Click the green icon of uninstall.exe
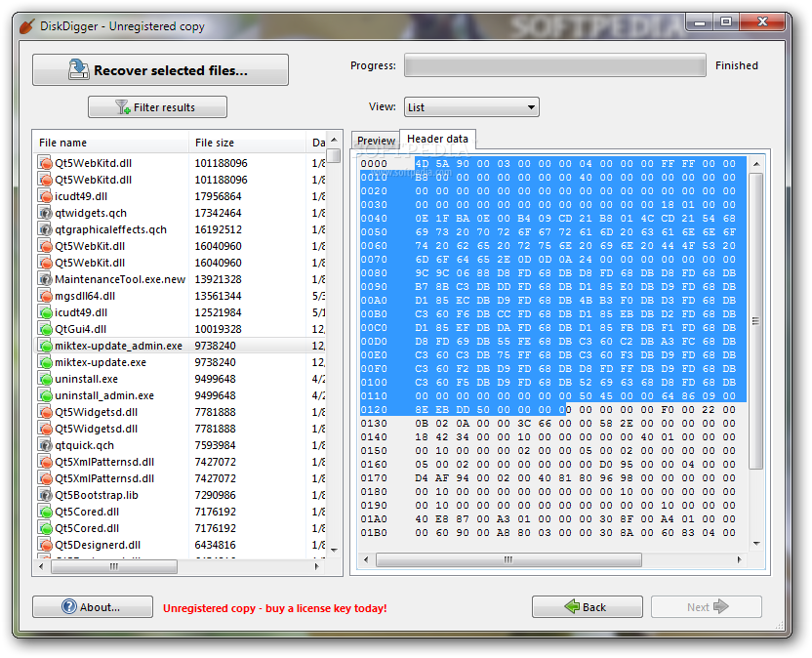Screen dimensions: 812x658 [x=46, y=379]
